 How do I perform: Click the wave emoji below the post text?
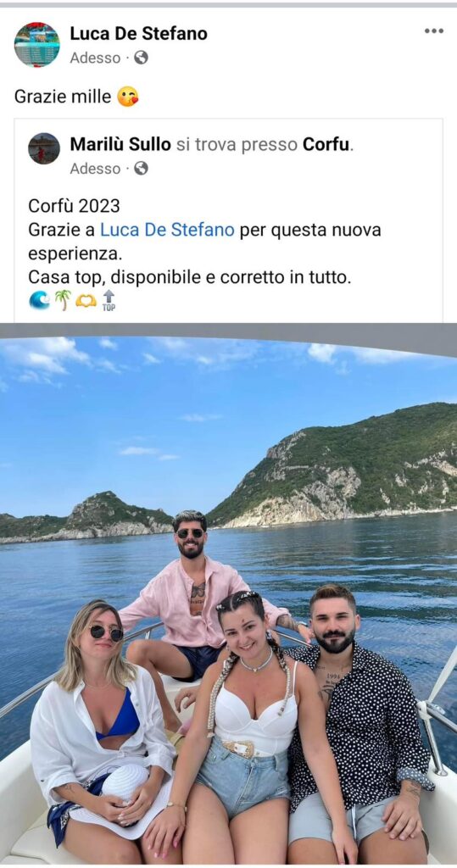coord(39,300)
